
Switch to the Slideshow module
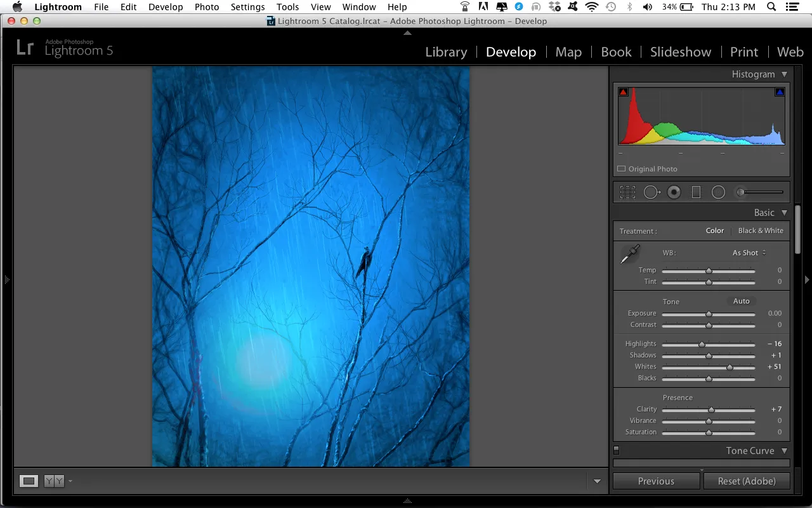pyautogui.click(x=681, y=52)
